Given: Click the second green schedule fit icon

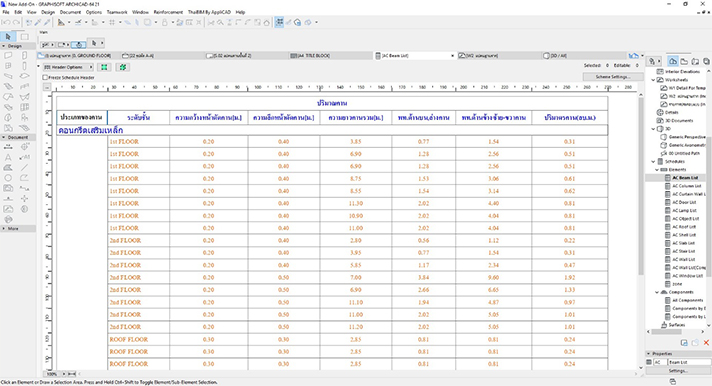Looking at the screenshot, I should (x=123, y=67).
